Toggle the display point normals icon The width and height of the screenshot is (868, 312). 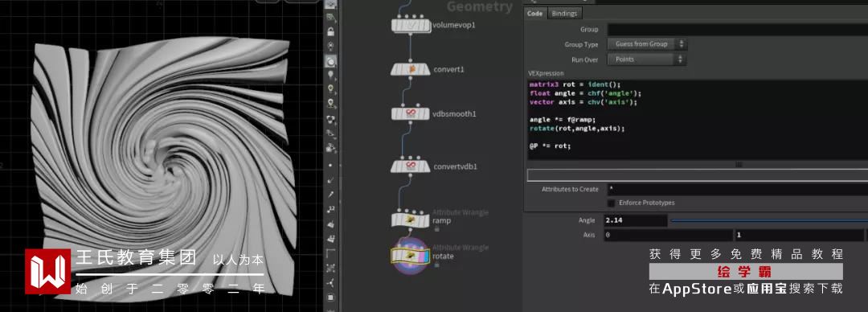click(x=331, y=179)
